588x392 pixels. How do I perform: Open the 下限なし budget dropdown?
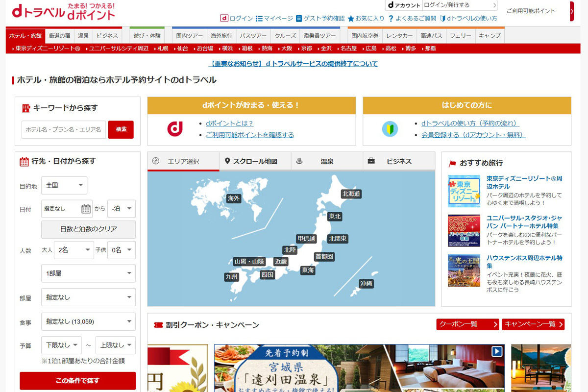coord(61,345)
